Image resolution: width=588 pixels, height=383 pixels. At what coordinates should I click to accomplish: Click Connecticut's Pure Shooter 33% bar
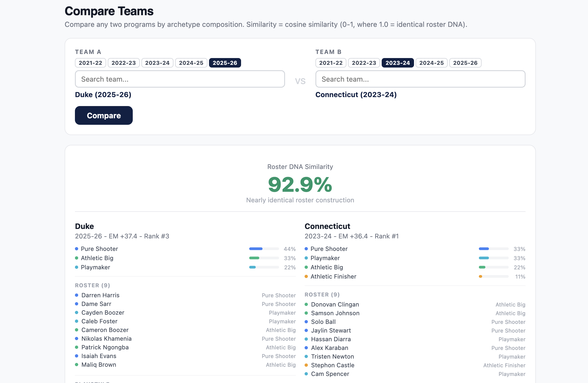494,249
